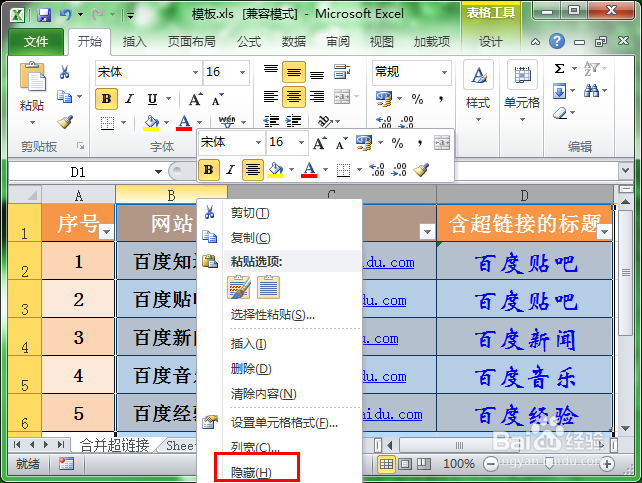
Task: Toggle Italic in the mini toolbar
Action: coord(231,169)
